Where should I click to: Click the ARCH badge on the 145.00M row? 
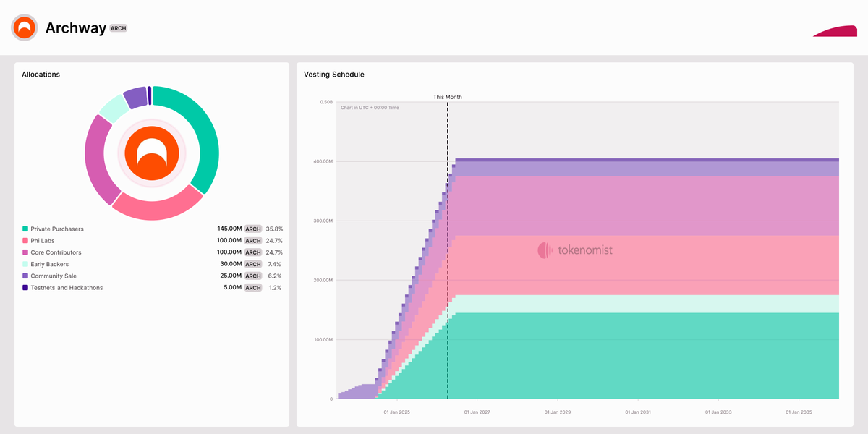[252, 228]
